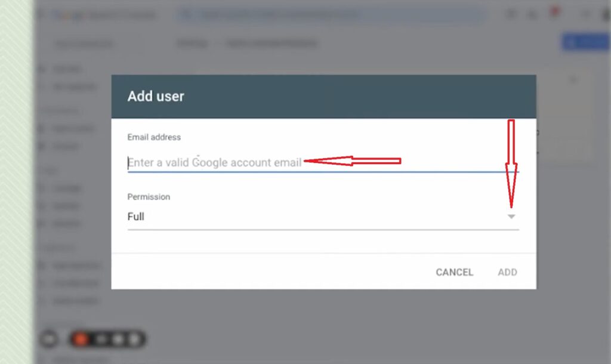611x364 pixels.
Task: Click the Email address label
Action: pos(154,137)
